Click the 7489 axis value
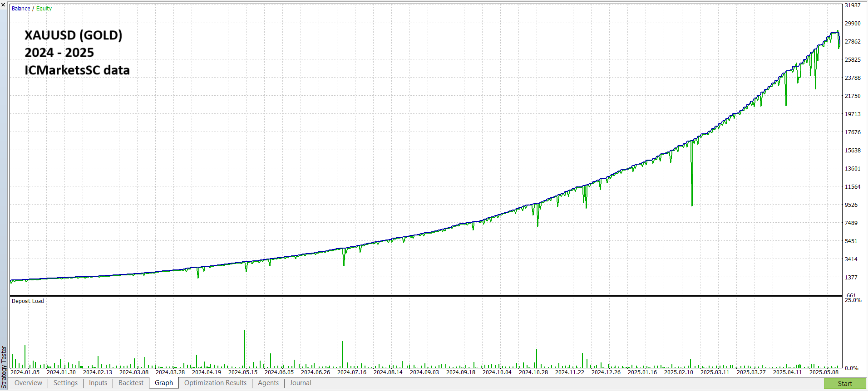 pos(851,223)
